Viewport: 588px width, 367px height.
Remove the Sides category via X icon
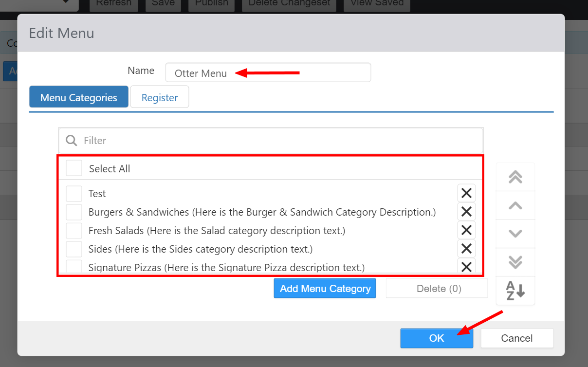tap(466, 249)
